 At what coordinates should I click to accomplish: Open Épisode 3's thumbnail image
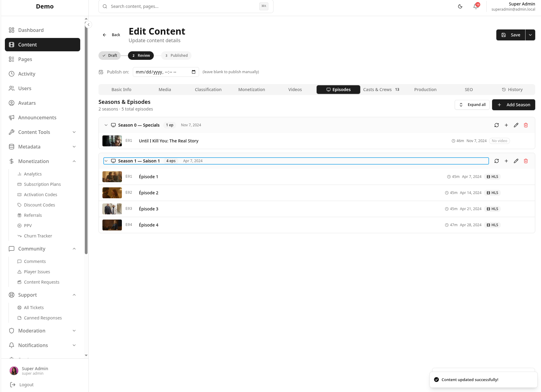click(x=112, y=209)
